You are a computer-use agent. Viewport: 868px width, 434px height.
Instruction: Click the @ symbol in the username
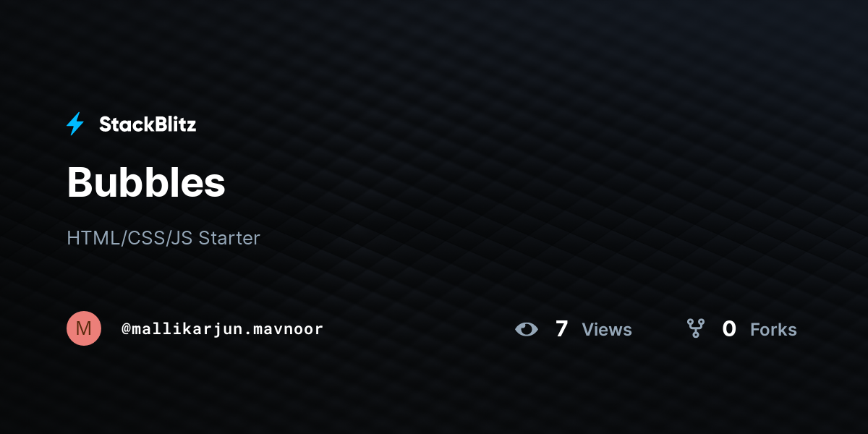click(x=126, y=329)
